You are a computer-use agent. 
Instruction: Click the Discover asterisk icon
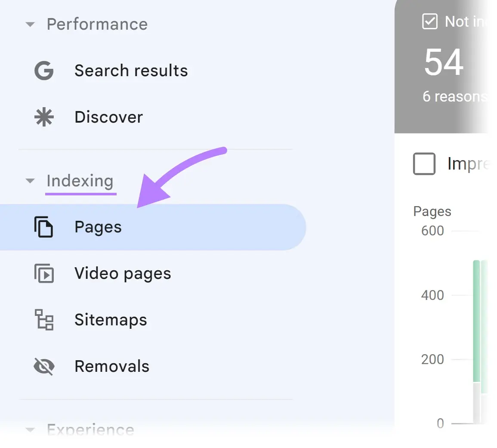coord(43,117)
